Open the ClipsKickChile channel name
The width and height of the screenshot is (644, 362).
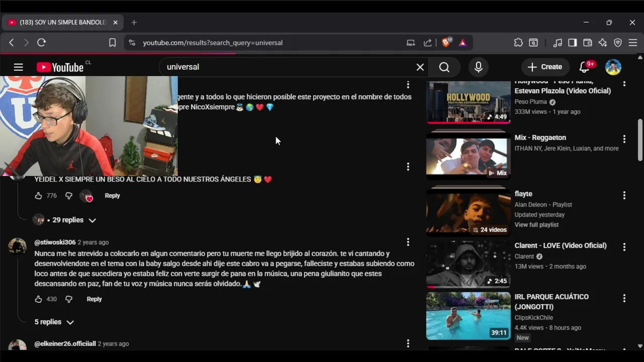(534, 318)
